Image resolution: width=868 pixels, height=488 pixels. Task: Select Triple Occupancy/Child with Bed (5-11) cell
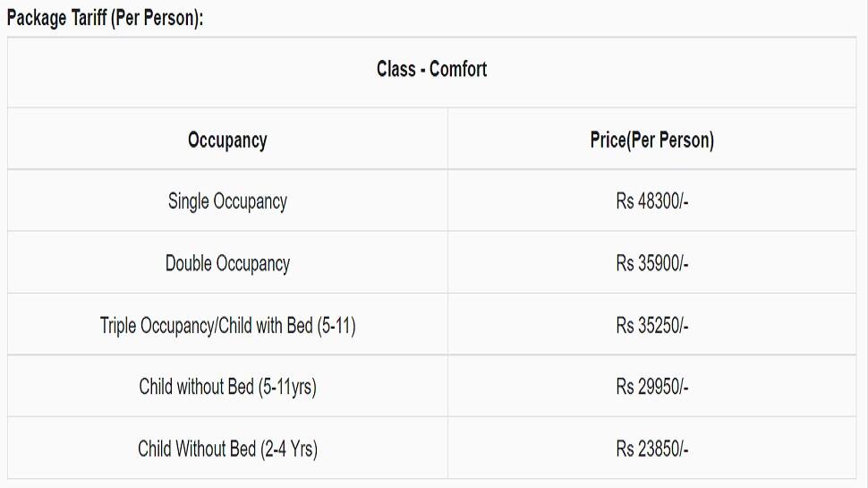pos(227,325)
